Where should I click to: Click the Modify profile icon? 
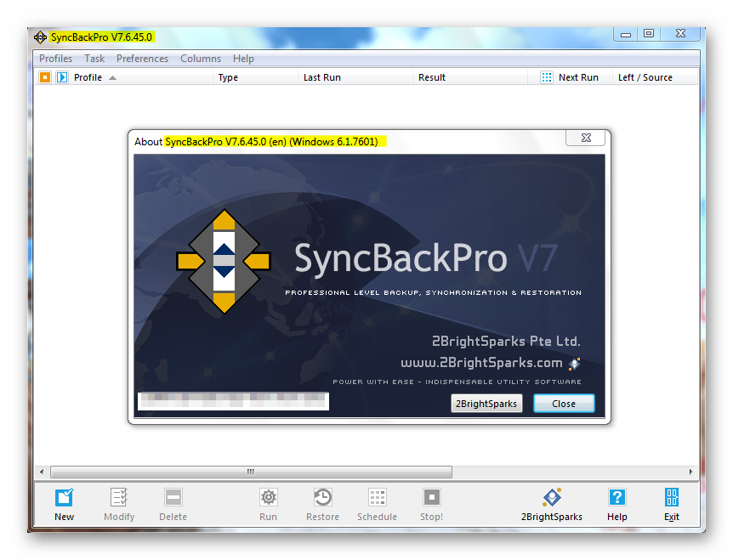coord(119,497)
